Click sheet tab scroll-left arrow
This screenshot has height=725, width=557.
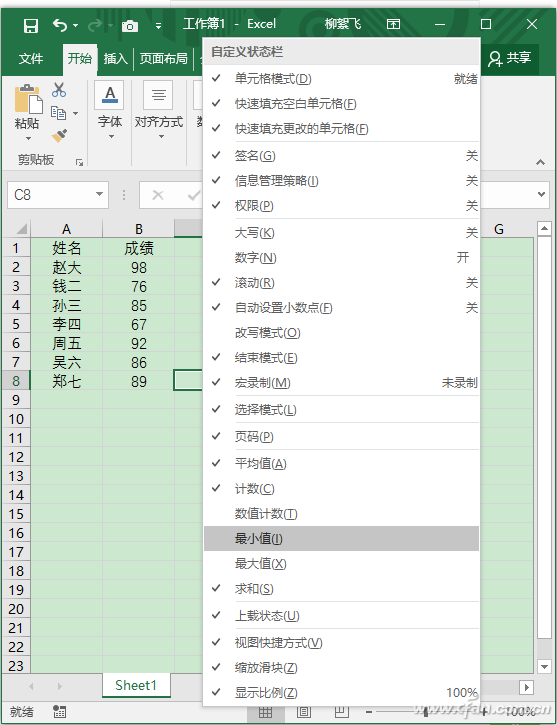[31, 687]
